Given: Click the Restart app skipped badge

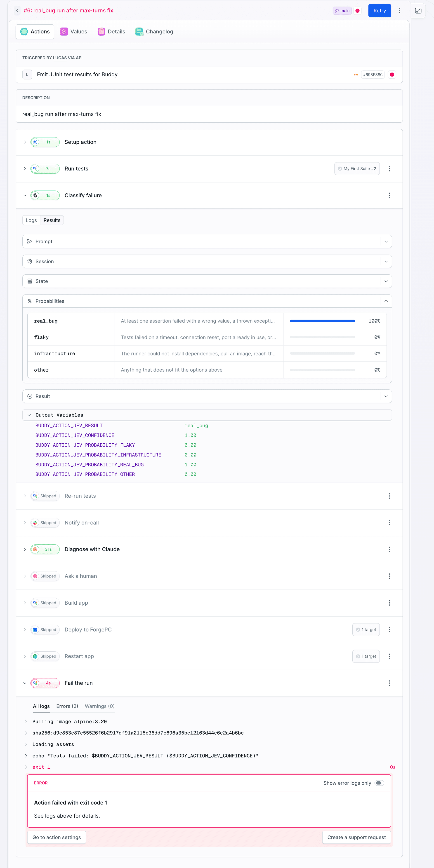Looking at the screenshot, I should [45, 656].
